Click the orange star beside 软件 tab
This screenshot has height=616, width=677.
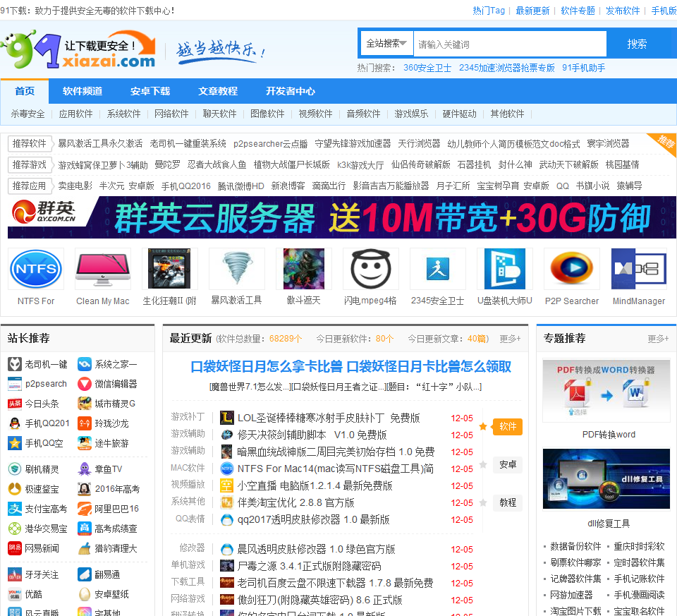[483, 426]
